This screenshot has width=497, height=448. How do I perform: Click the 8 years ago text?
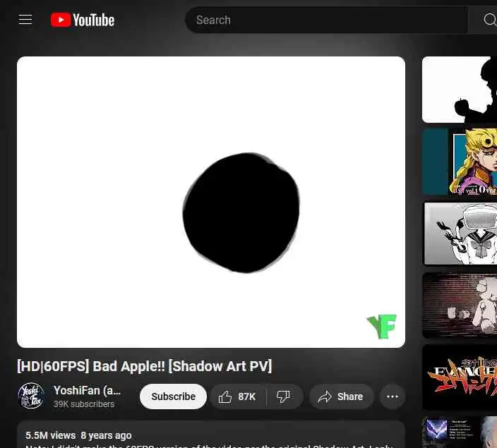pyautogui.click(x=106, y=435)
